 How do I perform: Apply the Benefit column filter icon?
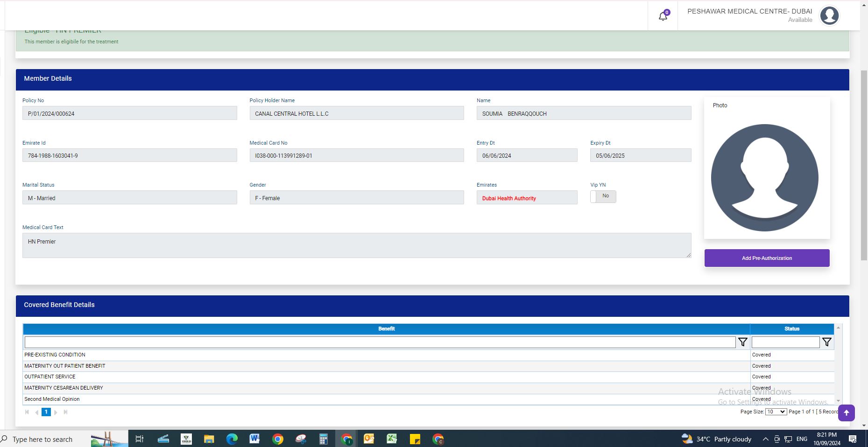tap(742, 342)
